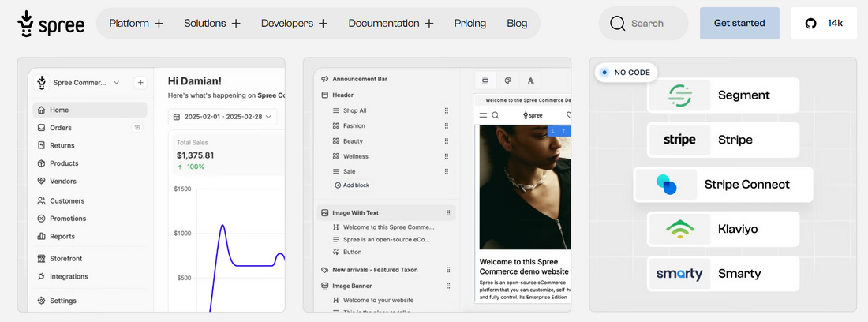Select the Stripe Connect logo icon
The image size is (868, 322).
[x=667, y=185]
